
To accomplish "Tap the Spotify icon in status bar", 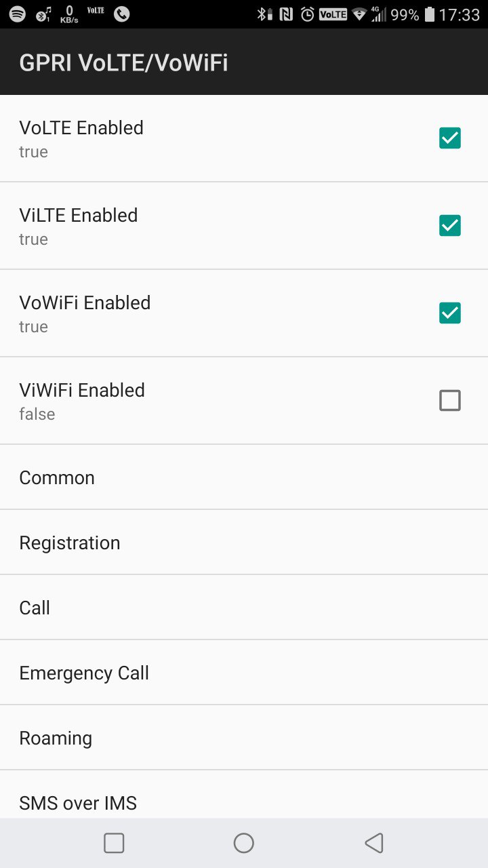I will 18,14.
